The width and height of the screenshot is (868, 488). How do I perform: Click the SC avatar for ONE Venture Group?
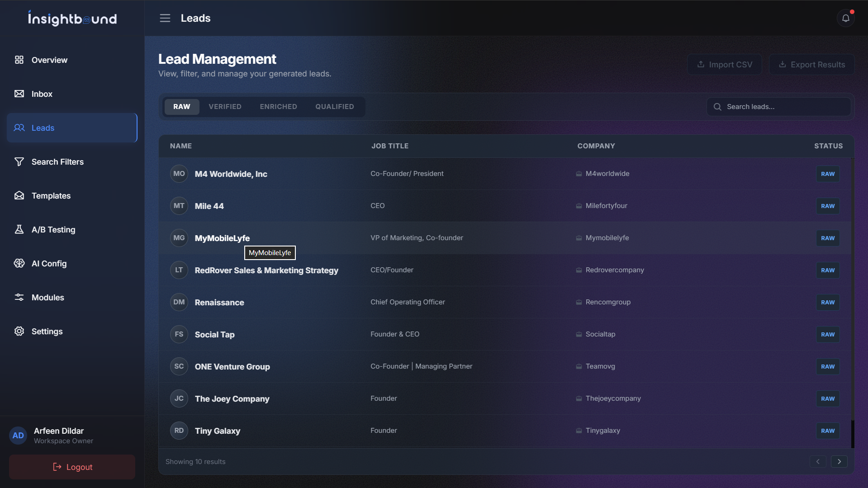179,366
